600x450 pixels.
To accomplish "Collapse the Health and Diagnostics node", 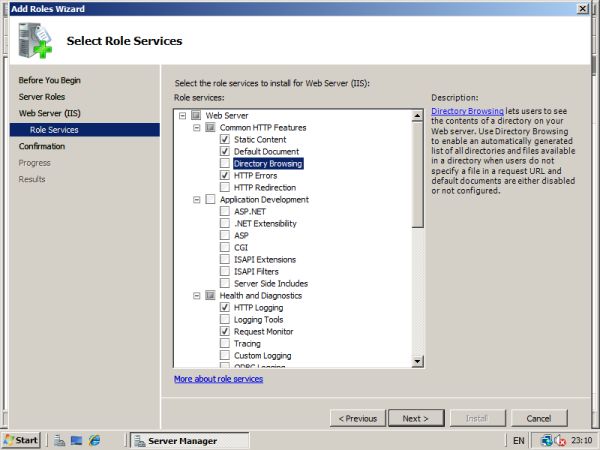I will click(x=197, y=295).
